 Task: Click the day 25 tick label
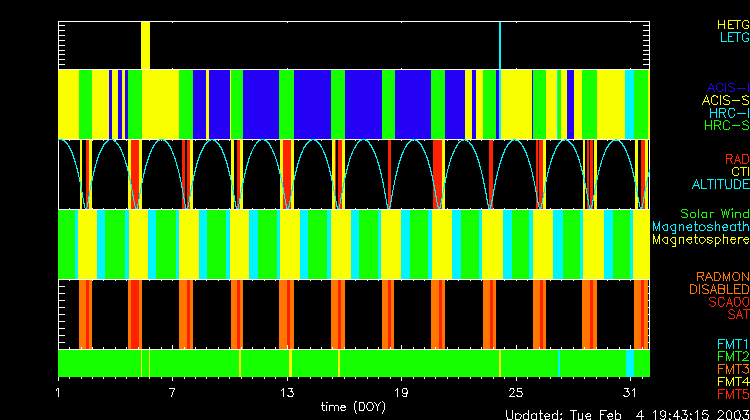516,392
